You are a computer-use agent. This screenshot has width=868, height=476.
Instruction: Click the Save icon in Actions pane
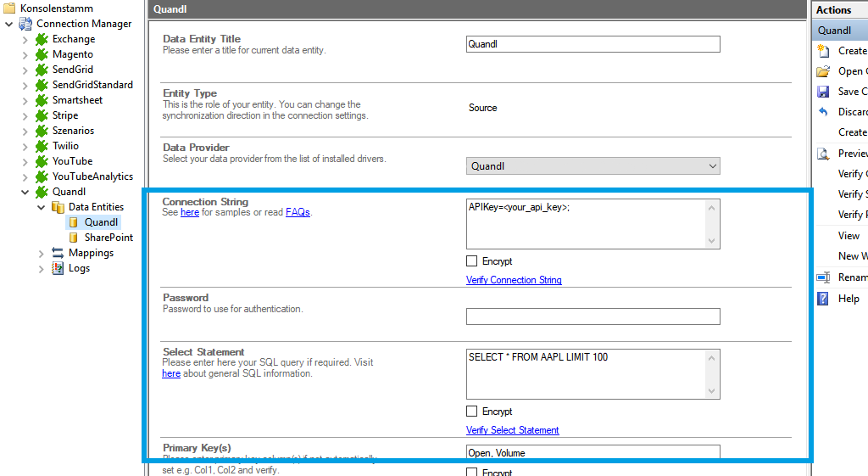click(823, 92)
